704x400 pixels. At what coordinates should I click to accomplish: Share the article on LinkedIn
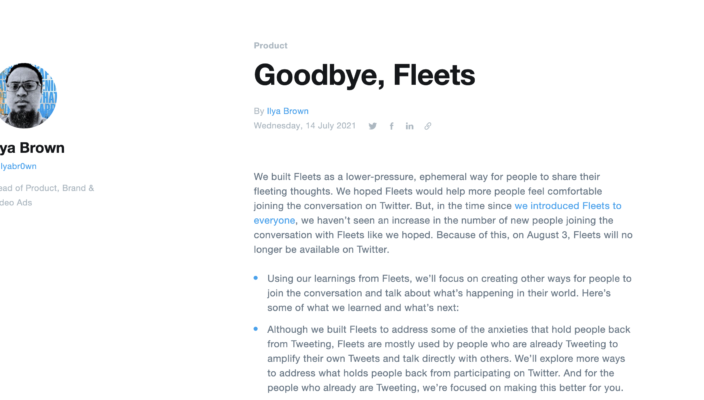[x=410, y=126]
